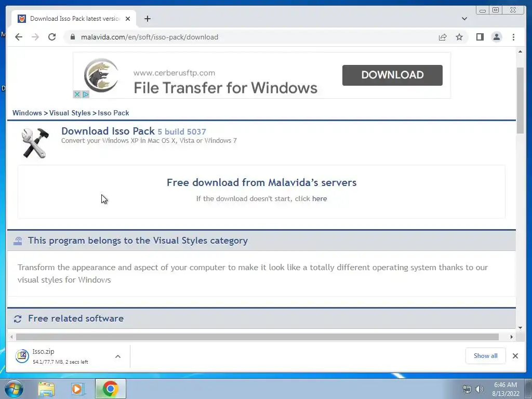The width and height of the screenshot is (532, 399).
Task: Close the Download Isso Pack tab
Action: pos(128,19)
